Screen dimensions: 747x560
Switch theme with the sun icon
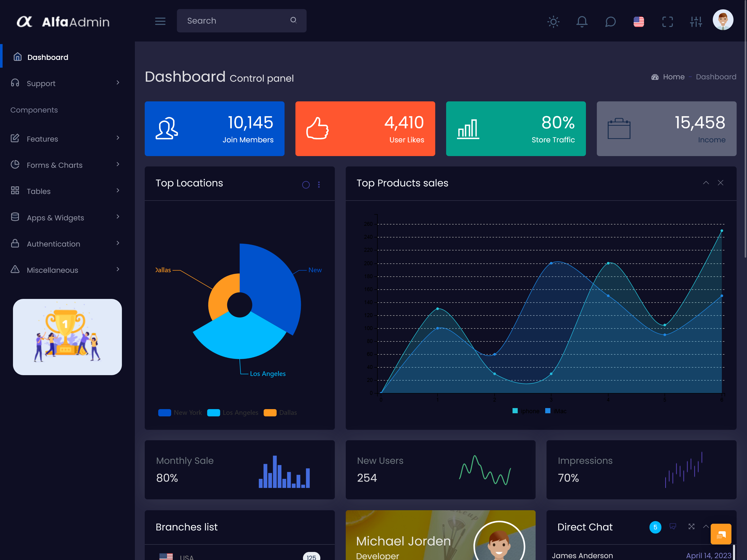(x=553, y=22)
